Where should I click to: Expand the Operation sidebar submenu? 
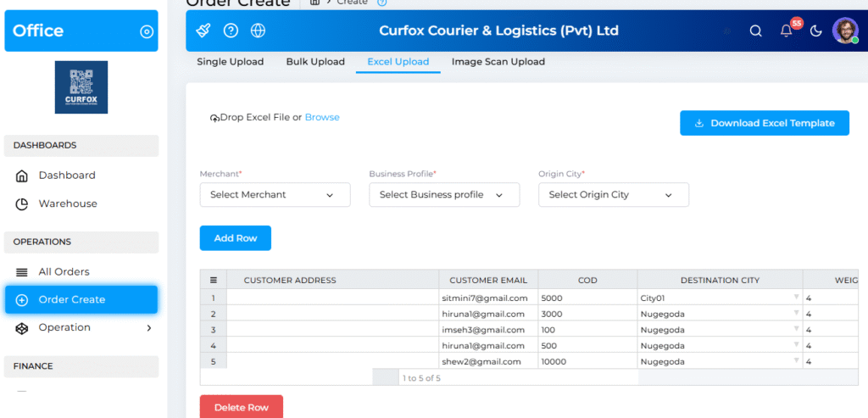point(149,327)
